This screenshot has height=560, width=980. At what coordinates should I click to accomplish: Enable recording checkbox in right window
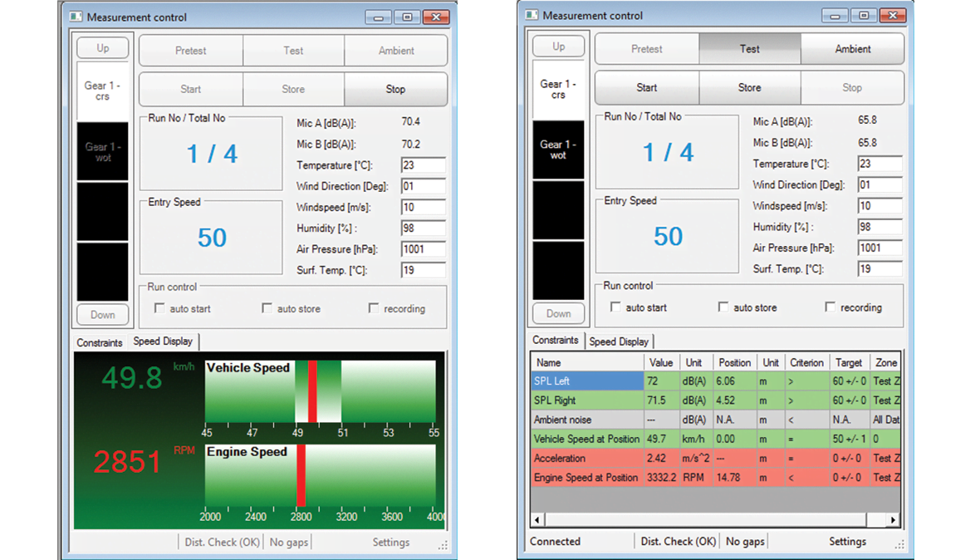(x=830, y=307)
